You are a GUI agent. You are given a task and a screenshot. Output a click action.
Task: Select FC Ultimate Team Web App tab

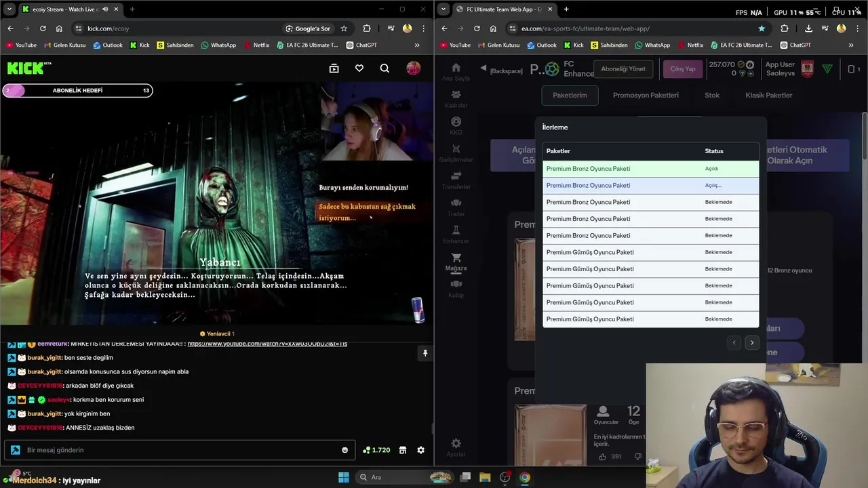coord(503,9)
